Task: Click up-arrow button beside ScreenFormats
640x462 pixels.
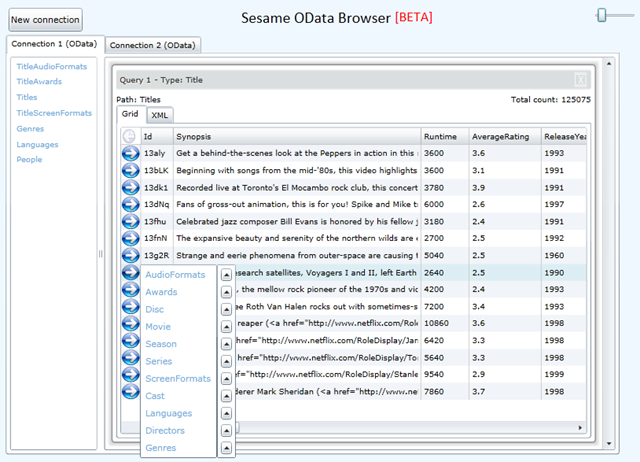Action: 227,379
